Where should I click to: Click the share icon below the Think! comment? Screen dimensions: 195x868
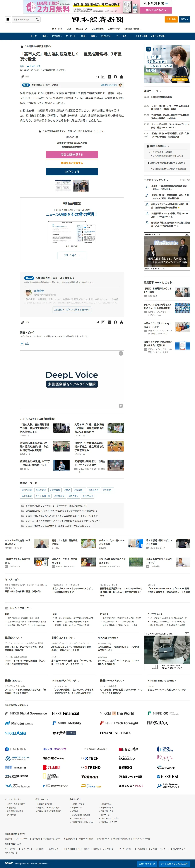tap(121, 322)
